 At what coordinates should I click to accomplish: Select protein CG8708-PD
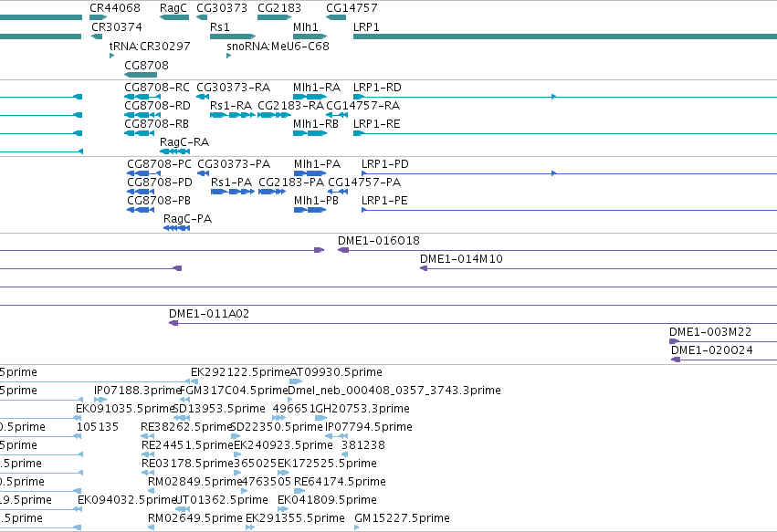160,183
